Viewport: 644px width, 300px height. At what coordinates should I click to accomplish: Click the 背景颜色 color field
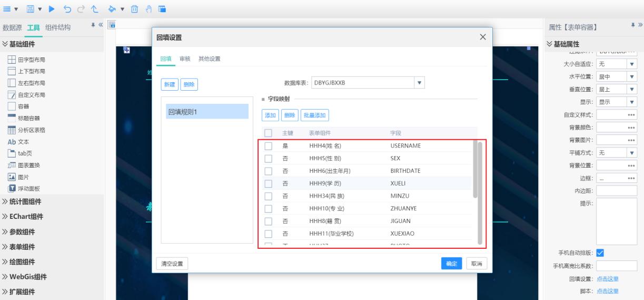617,128
